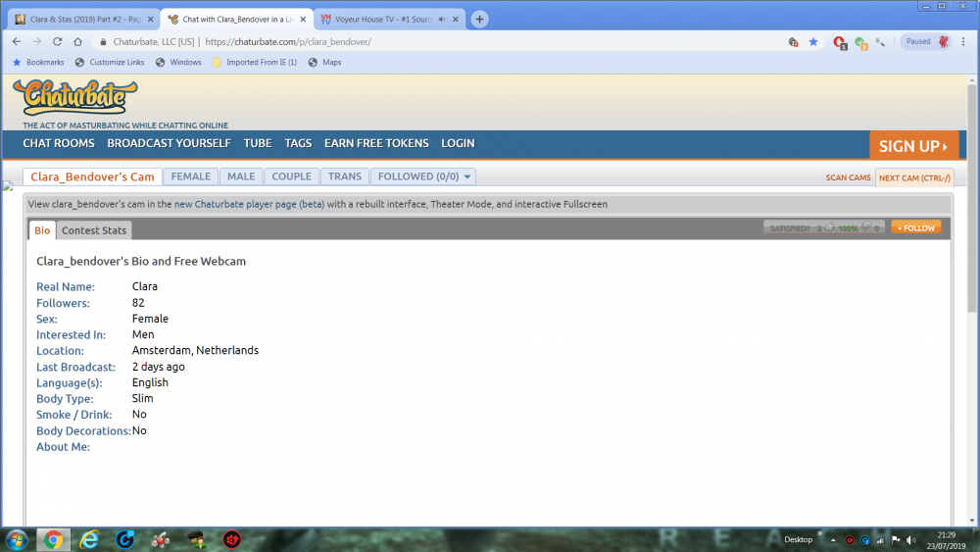Expand the Desktop toolbar chevron in the taskbar

[819, 535]
